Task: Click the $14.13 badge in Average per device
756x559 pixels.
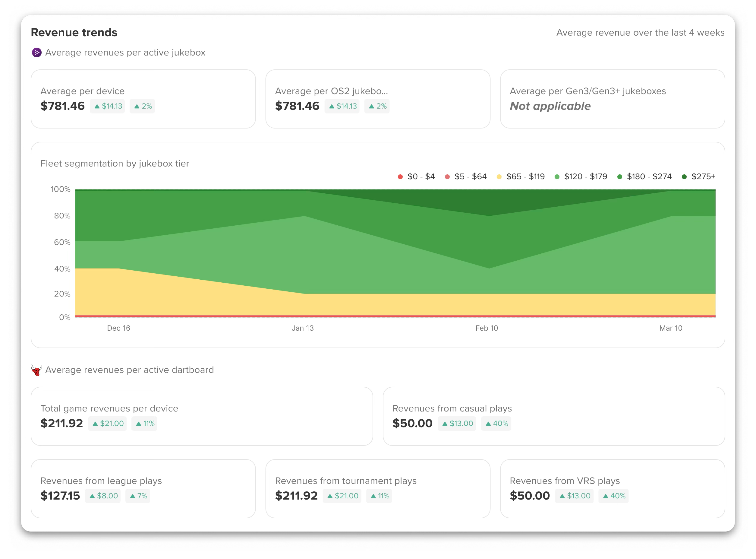Action: 108,106
